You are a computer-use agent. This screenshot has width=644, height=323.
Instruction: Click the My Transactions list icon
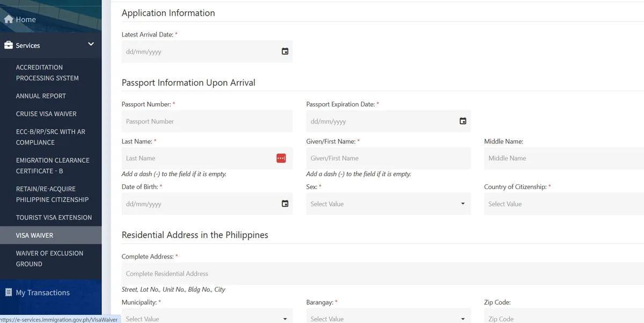click(x=9, y=292)
